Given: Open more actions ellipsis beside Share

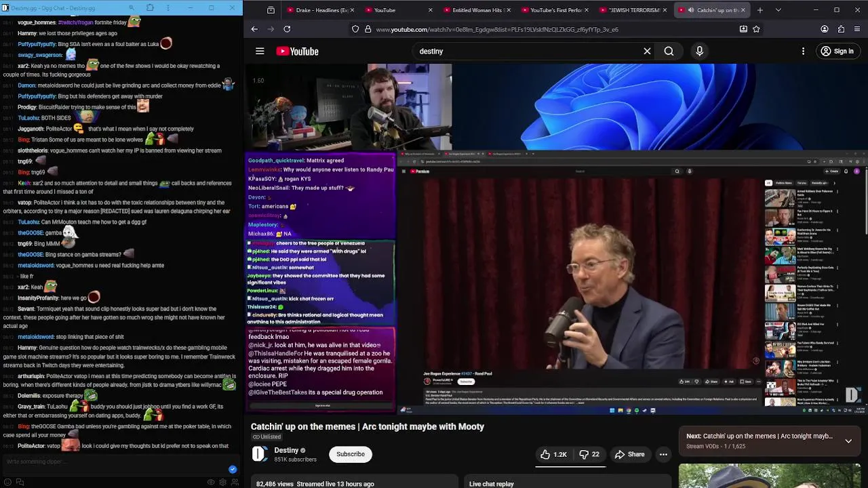Looking at the screenshot, I should click(663, 454).
